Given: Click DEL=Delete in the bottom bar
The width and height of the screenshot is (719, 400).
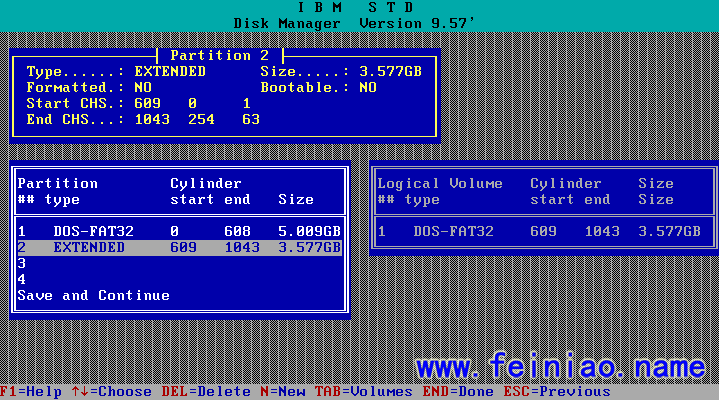Looking at the screenshot, I should pyautogui.click(x=206, y=392).
